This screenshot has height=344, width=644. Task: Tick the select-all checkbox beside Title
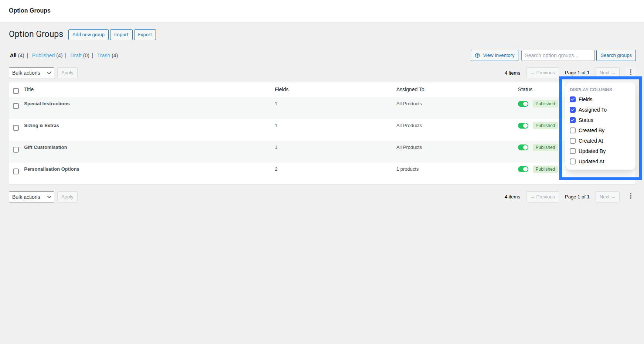[16, 91]
